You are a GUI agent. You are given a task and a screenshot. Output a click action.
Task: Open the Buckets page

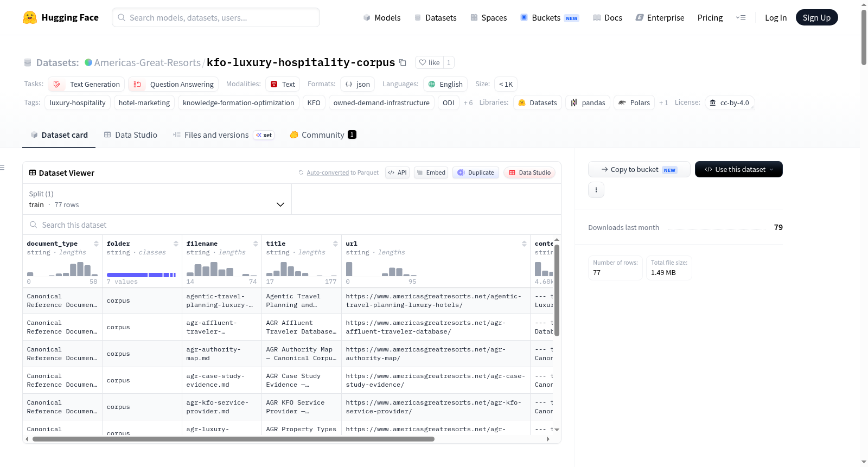click(550, 17)
